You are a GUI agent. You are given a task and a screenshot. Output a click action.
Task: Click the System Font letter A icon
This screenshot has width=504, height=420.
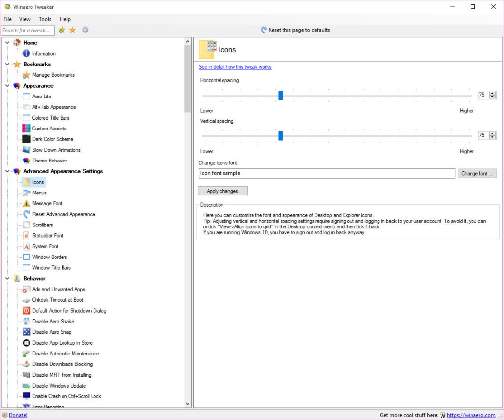(x=26, y=246)
